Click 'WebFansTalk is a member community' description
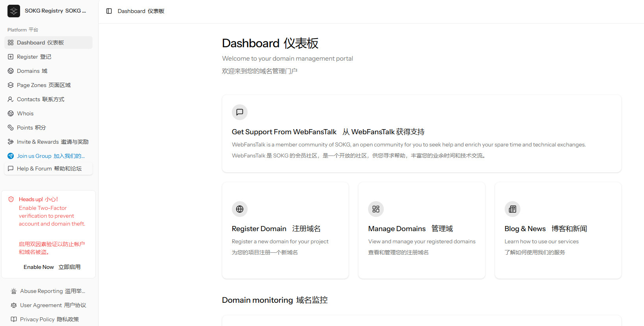 409,144
